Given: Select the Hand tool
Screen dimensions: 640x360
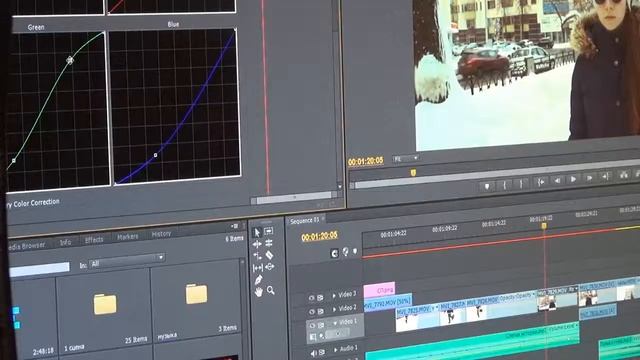Looking at the screenshot, I should tap(258, 292).
